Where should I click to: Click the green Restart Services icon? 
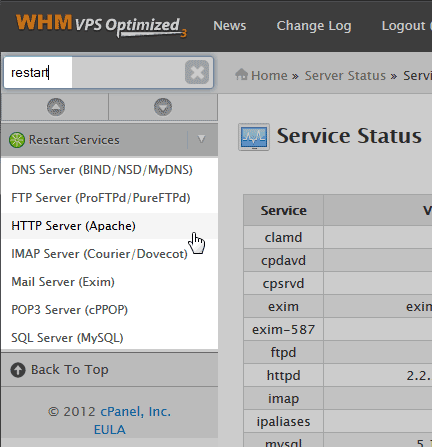point(17,140)
